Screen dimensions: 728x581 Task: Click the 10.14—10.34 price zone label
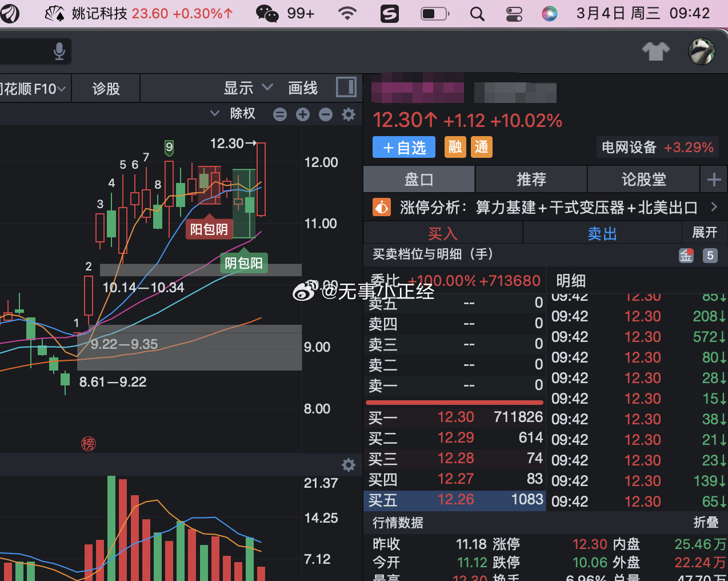pos(143,287)
